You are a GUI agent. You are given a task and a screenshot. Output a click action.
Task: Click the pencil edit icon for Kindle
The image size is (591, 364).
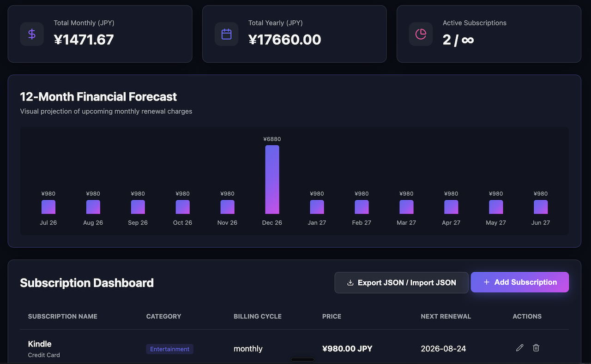point(520,348)
